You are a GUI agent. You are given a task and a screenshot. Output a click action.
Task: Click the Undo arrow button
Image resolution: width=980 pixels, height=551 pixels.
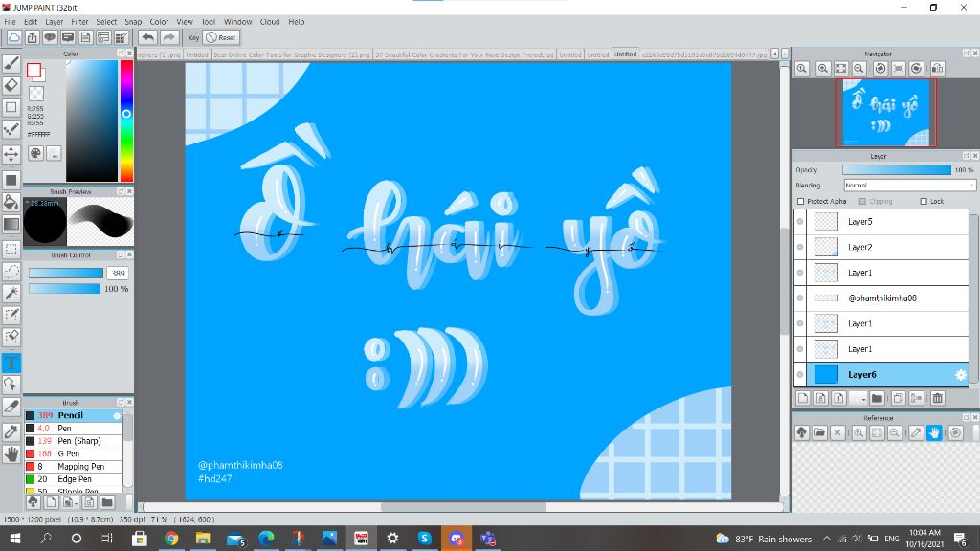(147, 37)
